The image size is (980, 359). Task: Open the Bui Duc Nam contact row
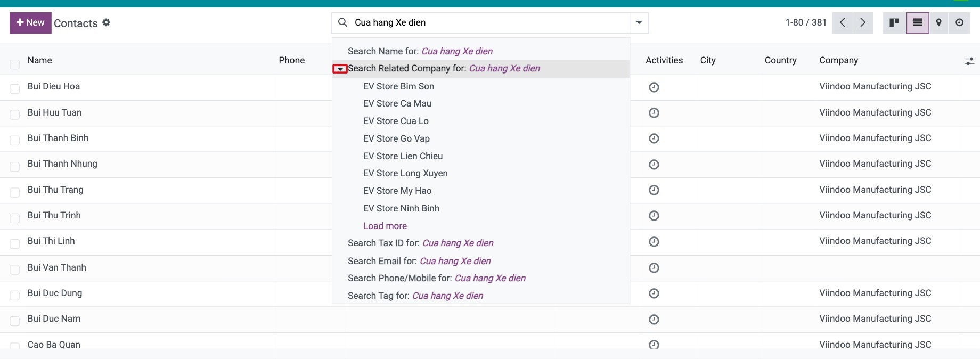pos(490,320)
